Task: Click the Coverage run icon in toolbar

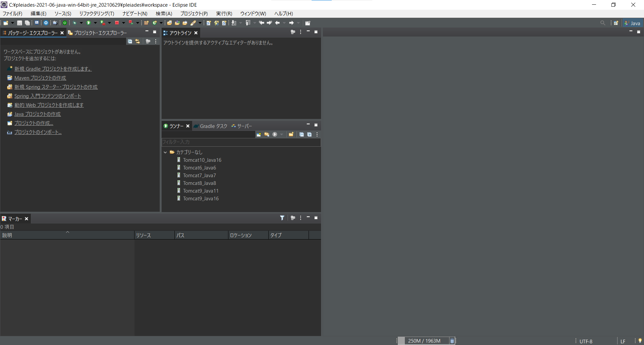Action: click(x=103, y=23)
